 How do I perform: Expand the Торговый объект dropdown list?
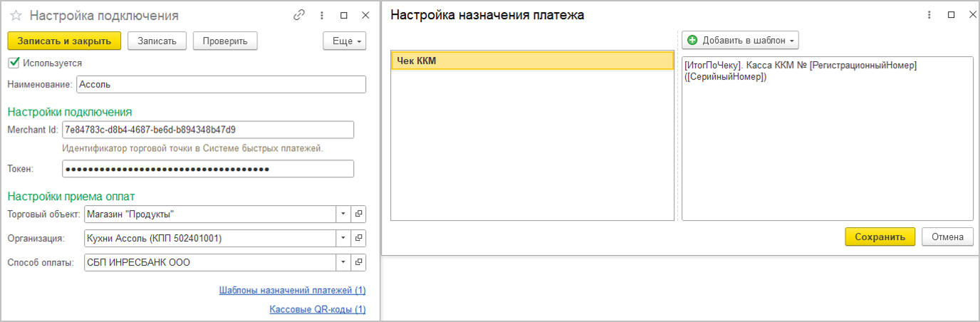tap(343, 214)
